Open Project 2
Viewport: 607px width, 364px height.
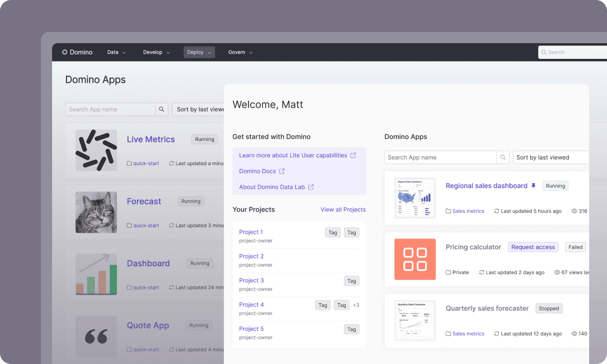pos(251,256)
